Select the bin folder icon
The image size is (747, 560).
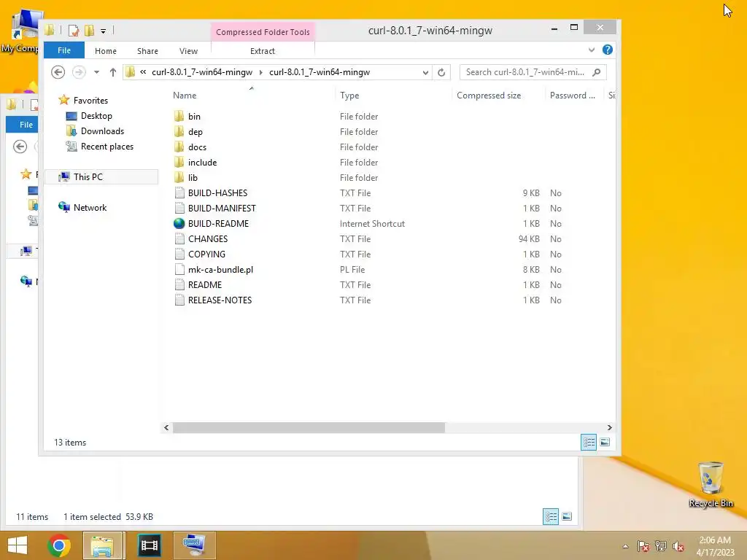(x=179, y=116)
